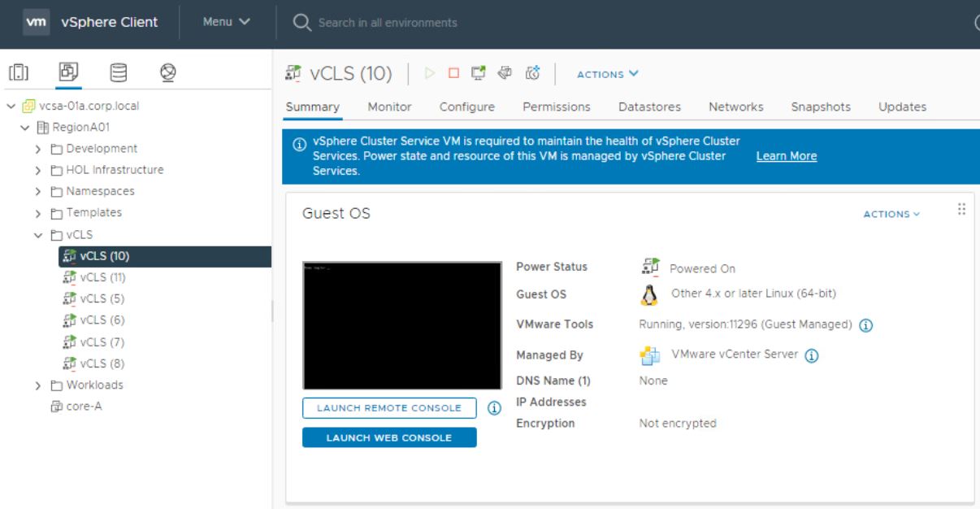Click the red Power Off square icon
980x509 pixels.
click(x=453, y=74)
